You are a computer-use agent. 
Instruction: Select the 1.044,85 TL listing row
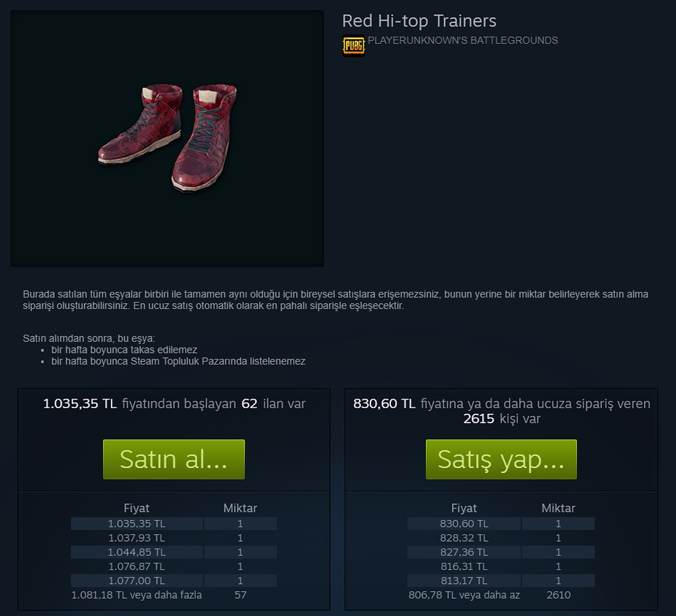(174, 552)
